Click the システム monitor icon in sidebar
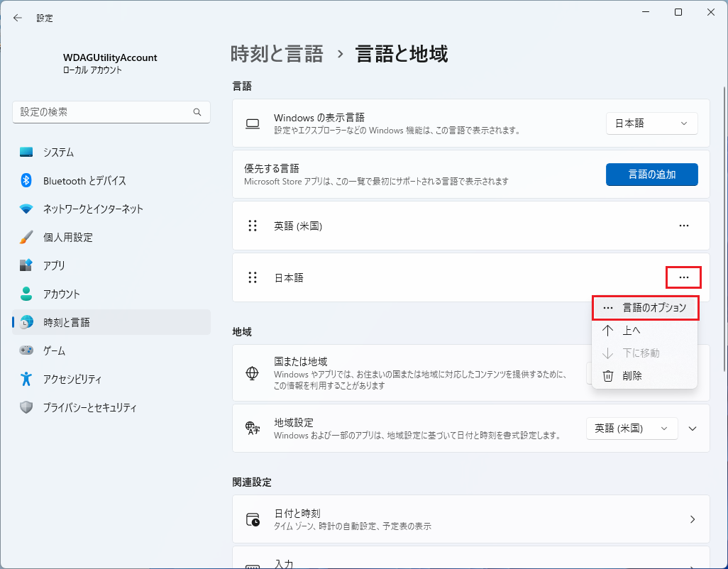 click(26, 153)
